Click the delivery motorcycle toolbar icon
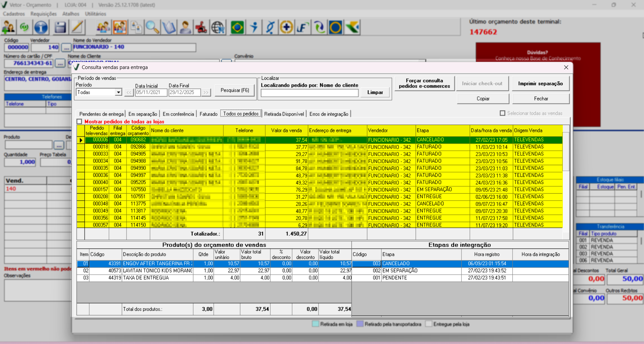 click(x=201, y=27)
